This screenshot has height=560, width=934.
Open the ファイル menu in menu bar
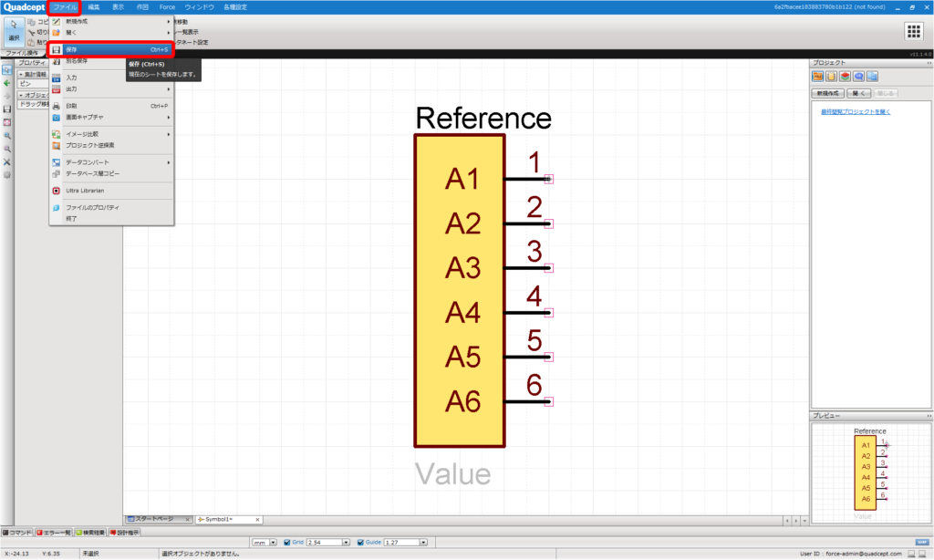point(65,7)
